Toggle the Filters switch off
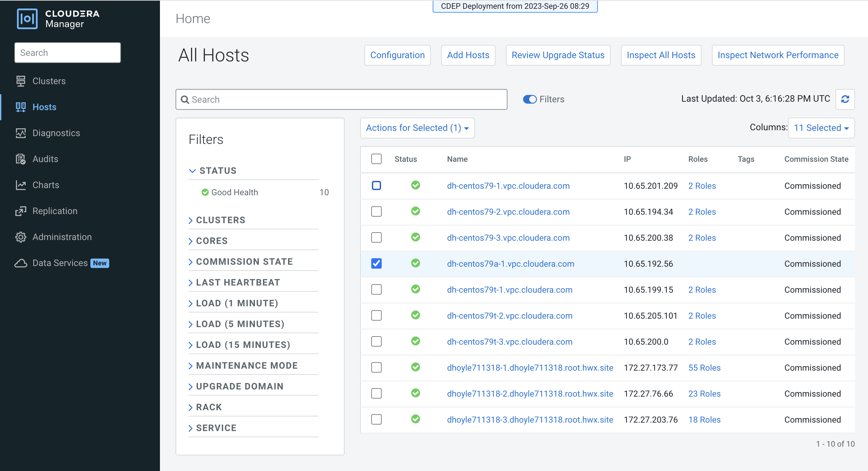Image resolution: width=868 pixels, height=471 pixels. point(530,99)
